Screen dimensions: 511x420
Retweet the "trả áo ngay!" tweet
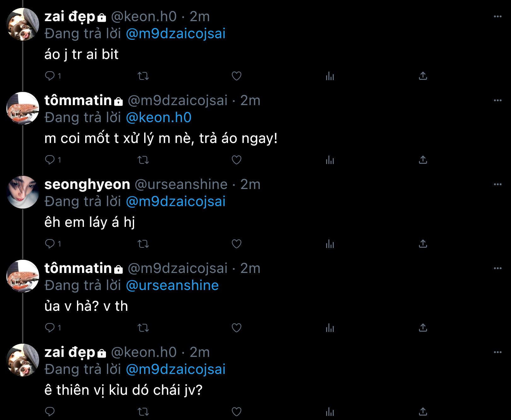tap(144, 160)
